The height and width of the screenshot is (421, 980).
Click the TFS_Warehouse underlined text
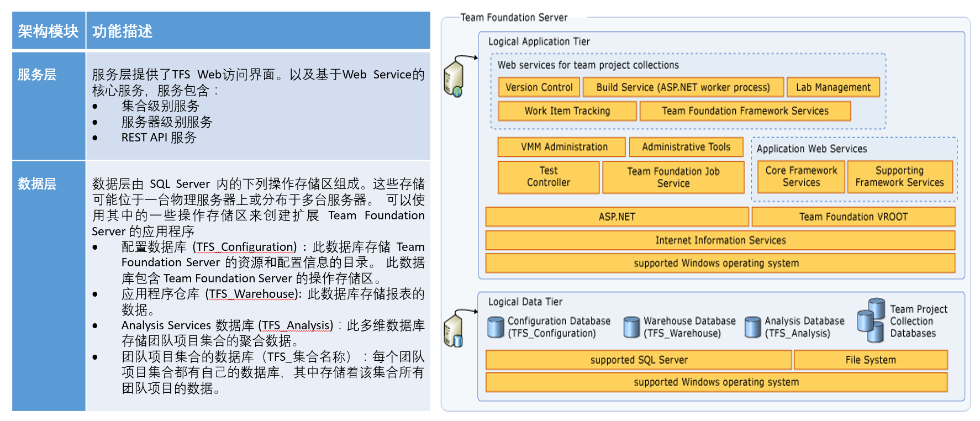251,294
